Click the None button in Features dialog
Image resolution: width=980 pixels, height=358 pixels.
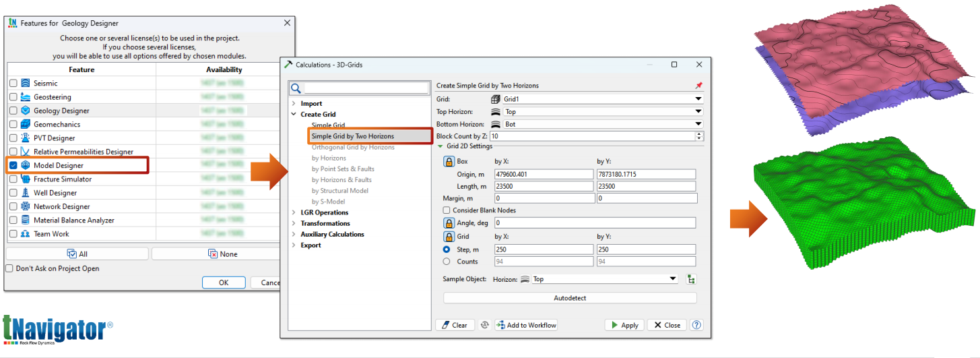point(222,254)
